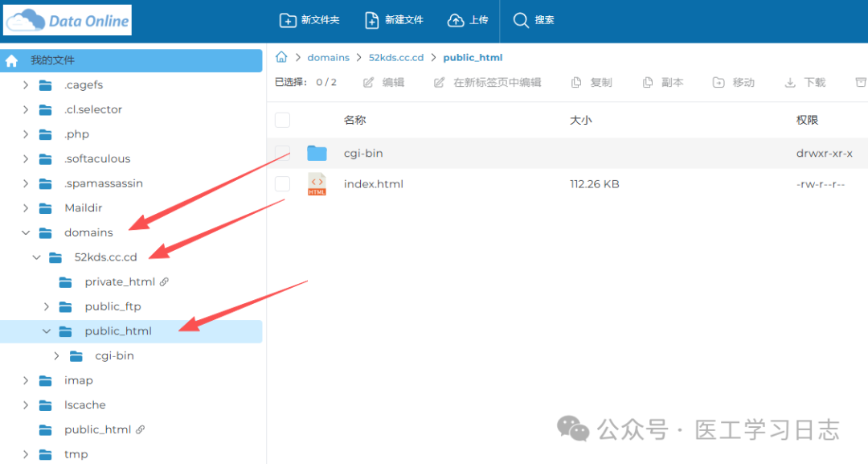Click 52kds.cc.cd breadcrumb link
868x464 pixels.
(395, 58)
